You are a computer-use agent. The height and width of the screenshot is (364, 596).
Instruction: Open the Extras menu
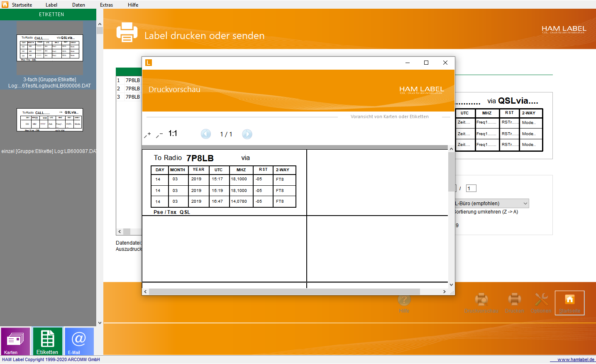click(106, 5)
